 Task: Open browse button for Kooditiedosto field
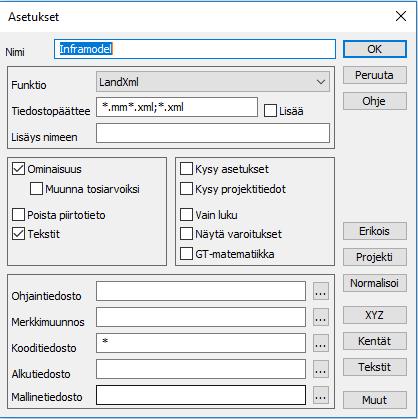(321, 343)
